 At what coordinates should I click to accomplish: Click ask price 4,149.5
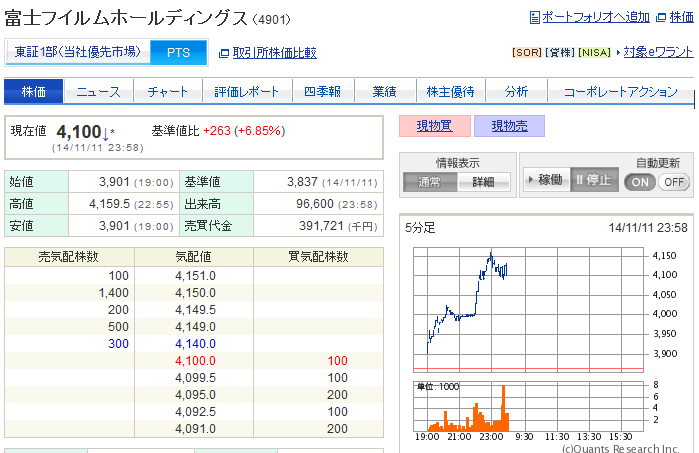pos(195,310)
